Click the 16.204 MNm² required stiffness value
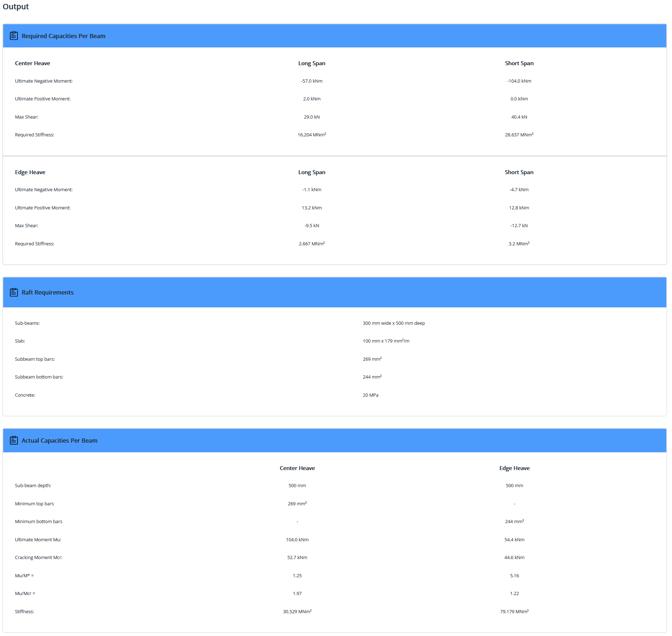Image resolution: width=672 pixels, height=636 pixels. click(x=312, y=135)
